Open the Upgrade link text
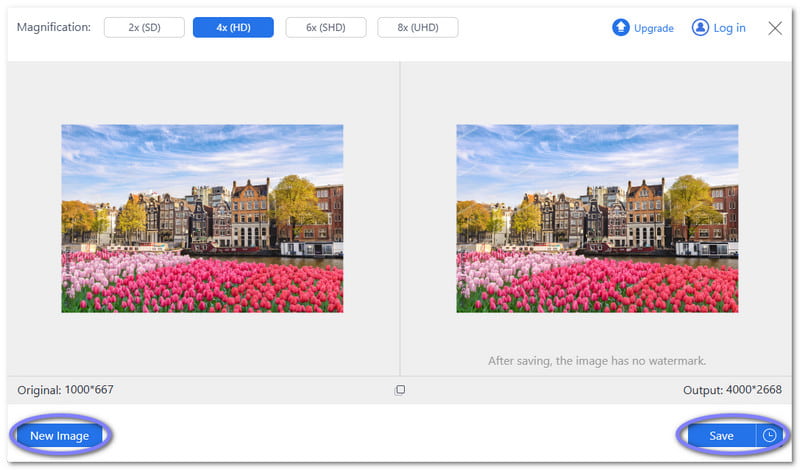Viewport: 800px width, 470px height. tap(654, 28)
